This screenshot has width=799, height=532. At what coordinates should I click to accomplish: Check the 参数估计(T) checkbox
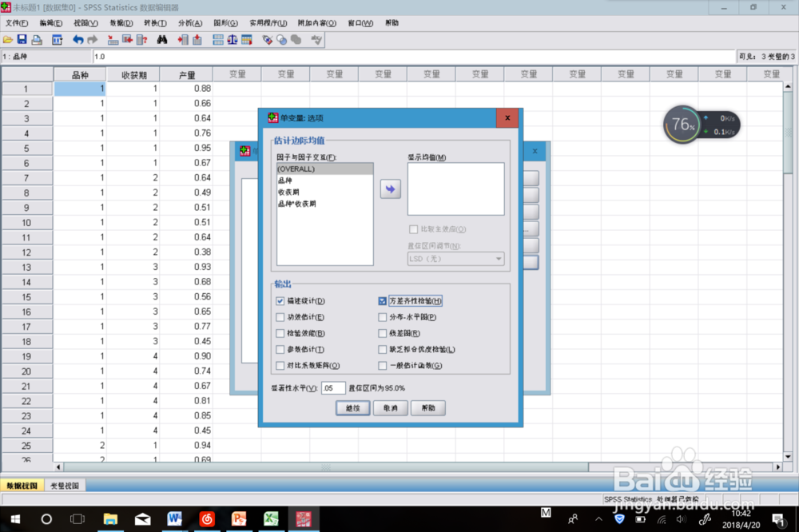[280, 349]
